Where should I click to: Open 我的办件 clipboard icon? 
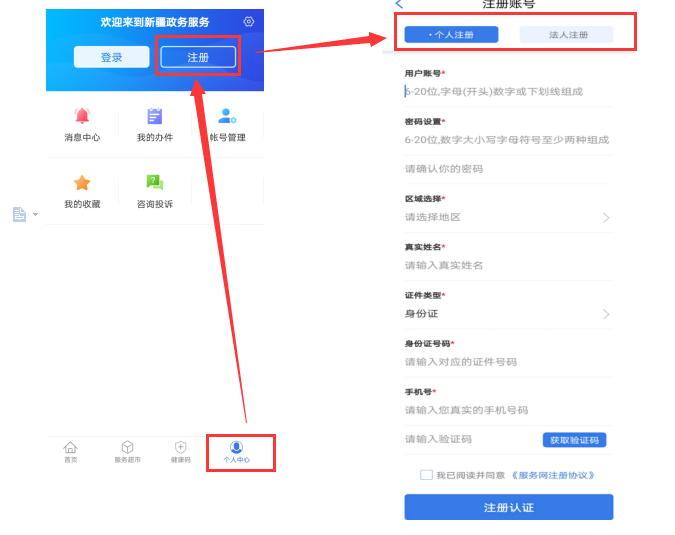click(155, 116)
